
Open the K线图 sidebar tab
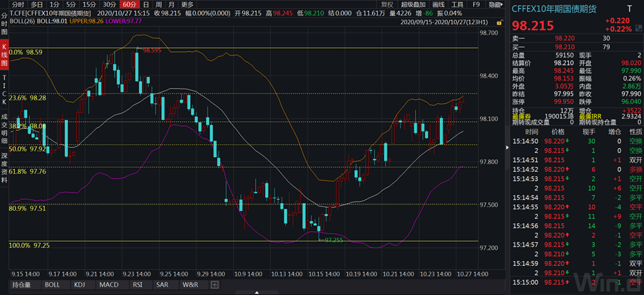tap(5, 54)
